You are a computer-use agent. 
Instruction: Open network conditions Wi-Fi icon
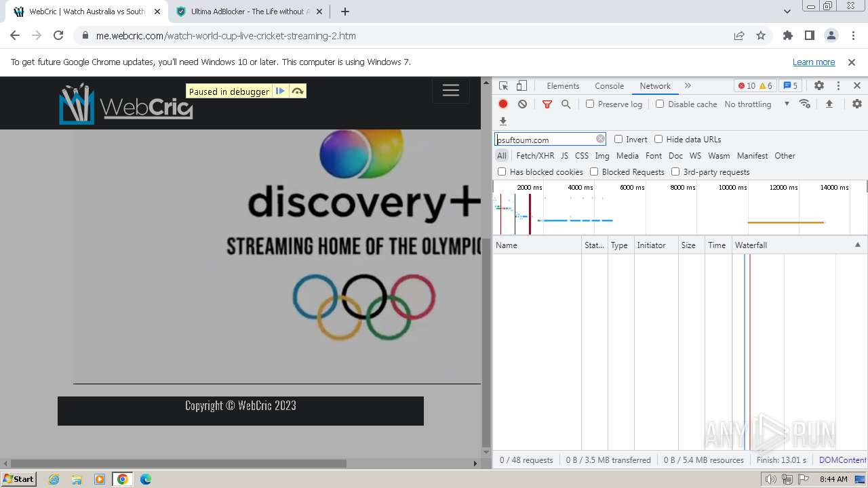coord(805,104)
